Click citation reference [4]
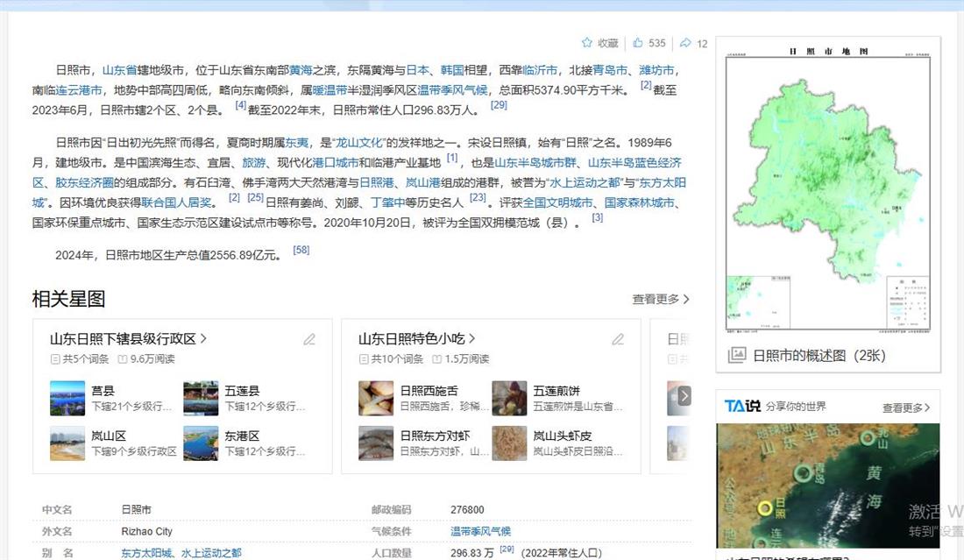 [x=240, y=105]
